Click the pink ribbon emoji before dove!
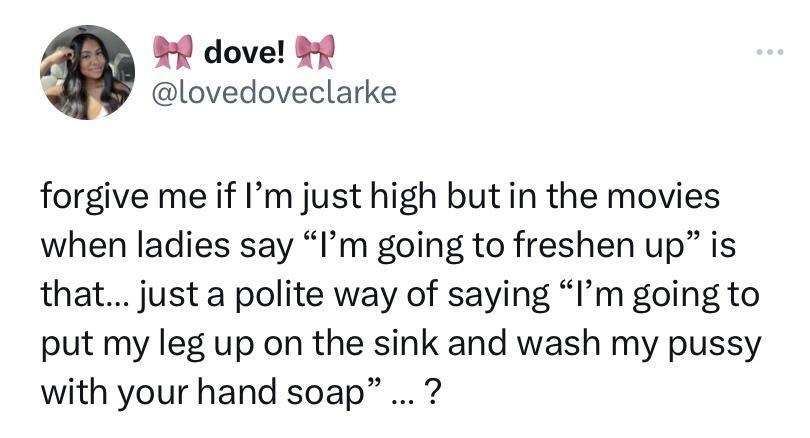 (x=173, y=52)
